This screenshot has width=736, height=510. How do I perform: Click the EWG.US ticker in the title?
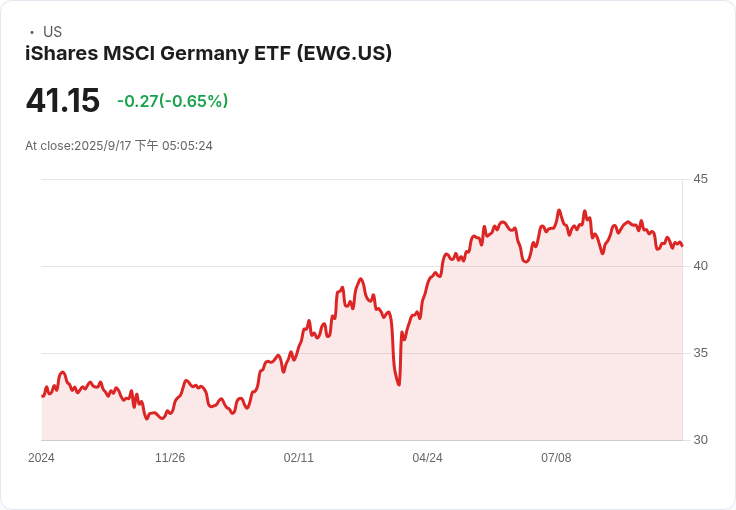click(x=345, y=53)
